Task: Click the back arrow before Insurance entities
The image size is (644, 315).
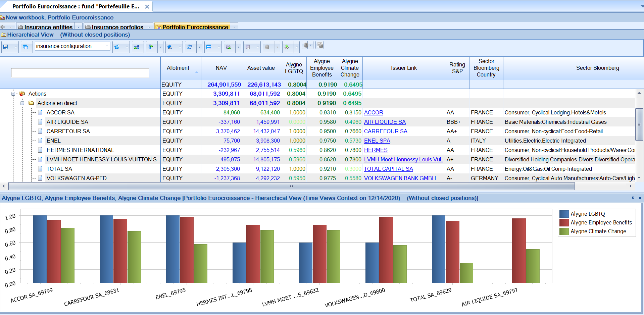Action: [x=3, y=27]
